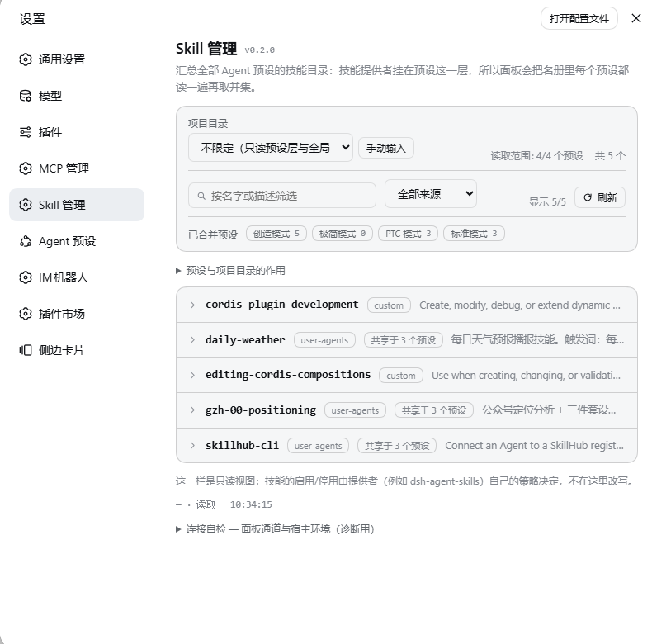Close the settings dialog with X
This screenshot has width=652, height=644.
(635, 18)
